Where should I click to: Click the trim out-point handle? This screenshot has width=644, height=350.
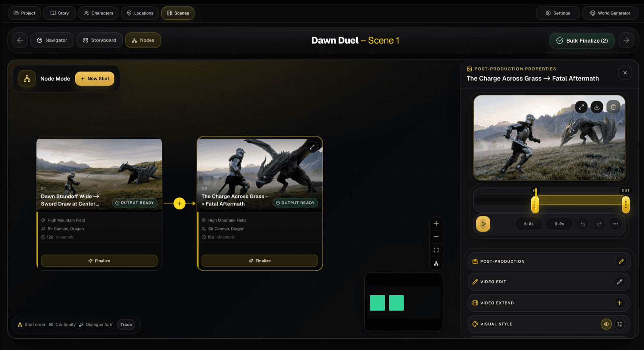625,205
